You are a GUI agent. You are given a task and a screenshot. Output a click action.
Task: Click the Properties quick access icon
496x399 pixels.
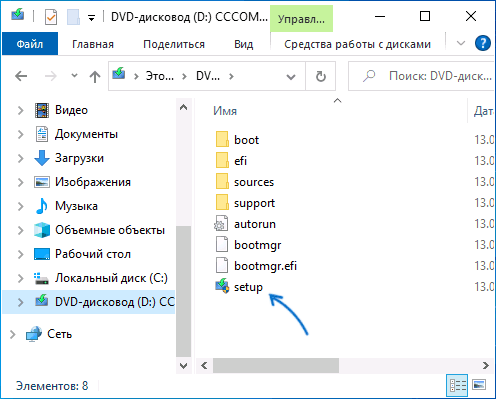(x=51, y=16)
